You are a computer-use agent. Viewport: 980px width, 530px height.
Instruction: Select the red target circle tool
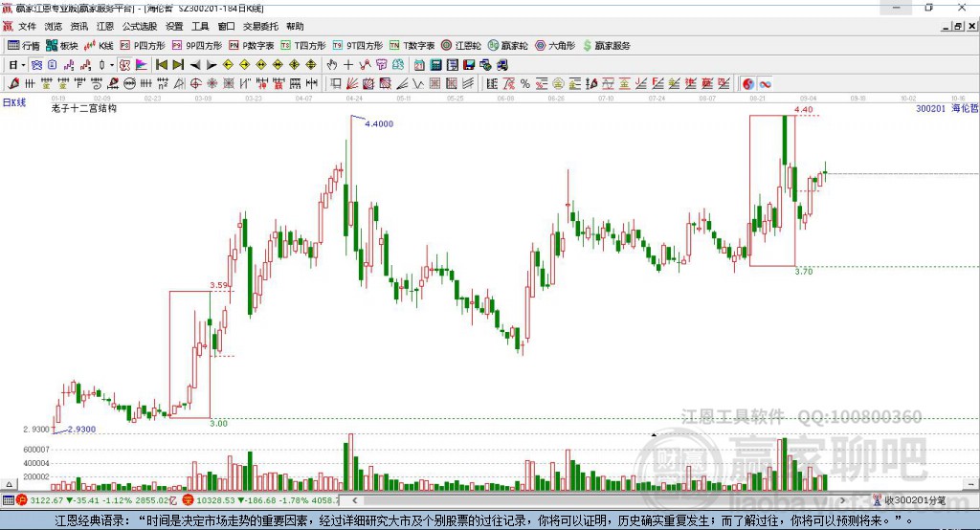[x=195, y=83]
